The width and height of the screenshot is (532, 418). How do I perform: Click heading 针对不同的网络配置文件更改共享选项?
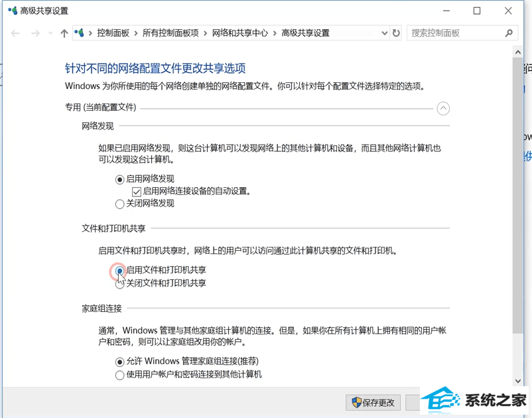click(155, 68)
